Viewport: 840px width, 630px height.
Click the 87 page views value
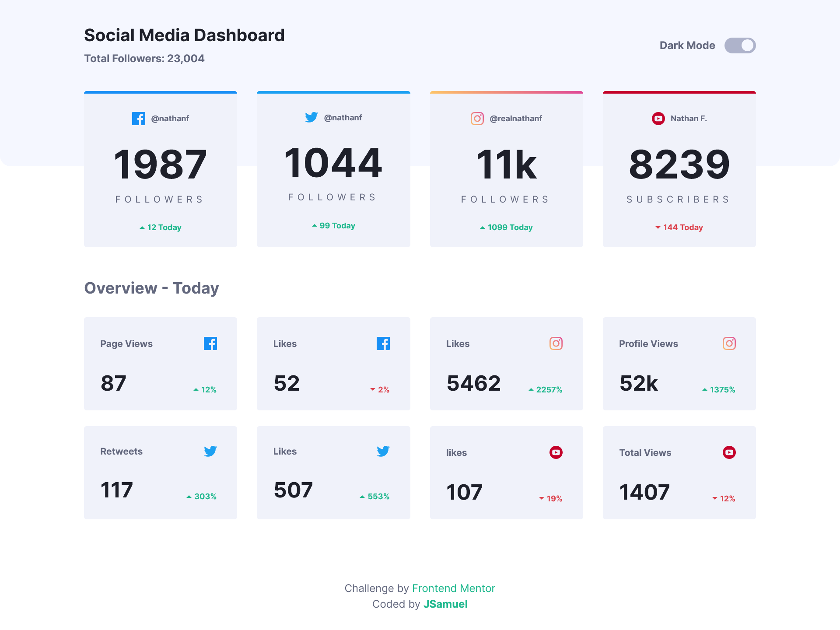pyautogui.click(x=114, y=383)
